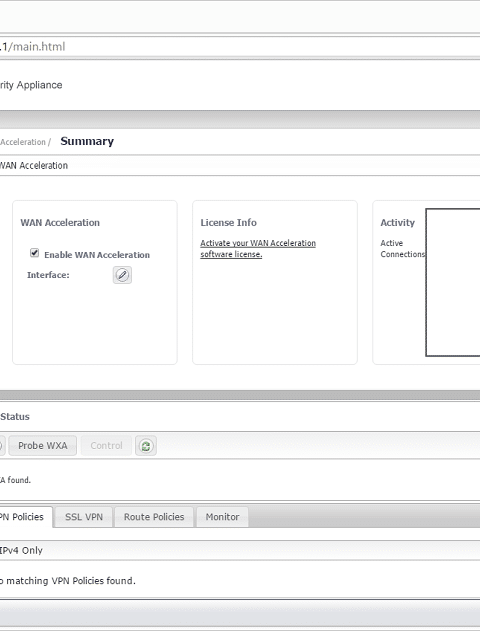Edit the WAN Acceleration interface with pencil icon
Image resolution: width=480 pixels, height=631 pixels.
click(122, 275)
